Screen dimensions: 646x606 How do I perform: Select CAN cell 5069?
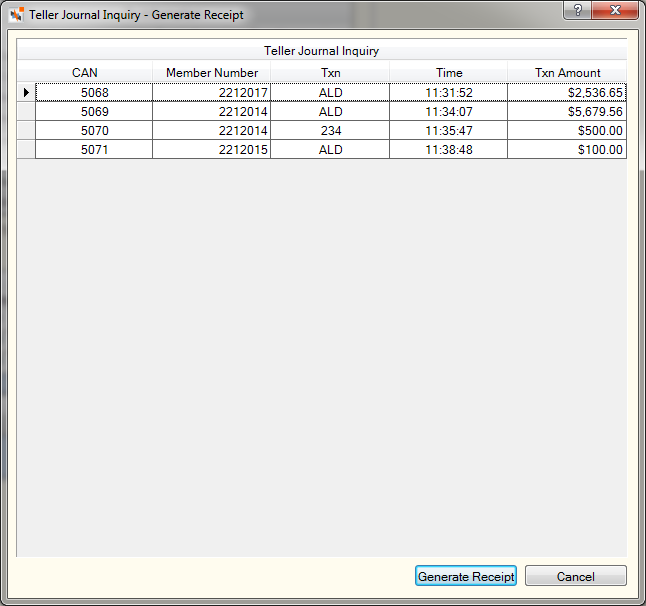[94, 111]
